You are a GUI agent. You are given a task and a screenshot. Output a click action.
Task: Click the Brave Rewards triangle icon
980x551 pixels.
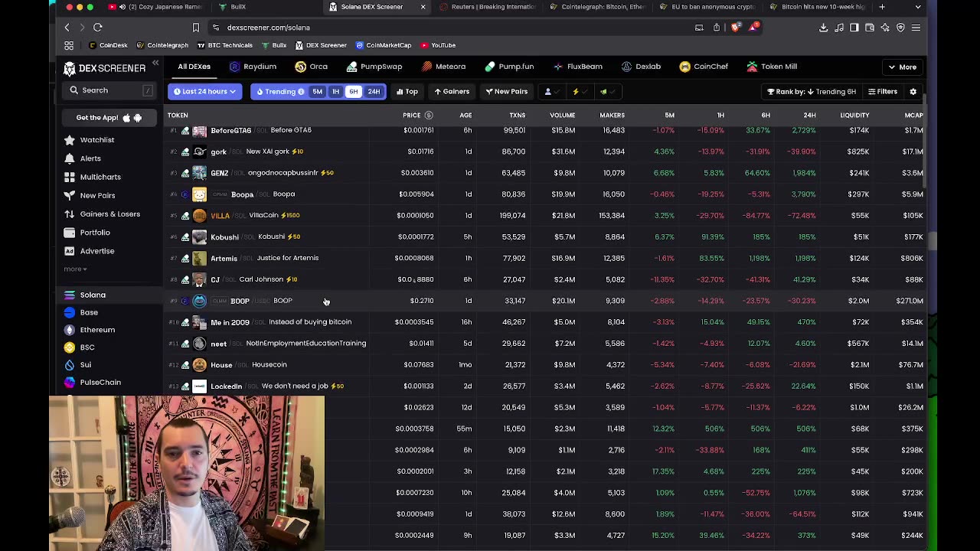[755, 28]
